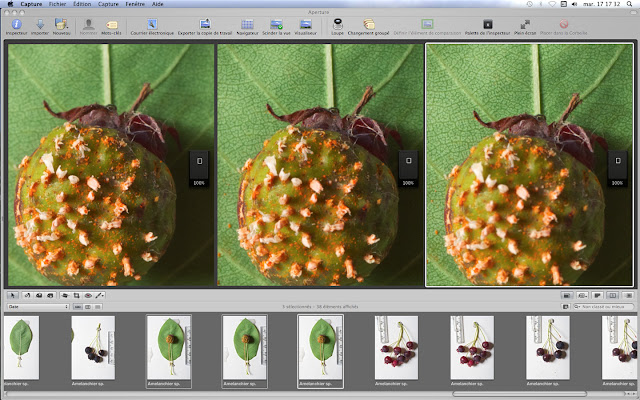The width and height of the screenshot is (640, 400).
Task: Open the Fenêtre menu
Action: click(x=135, y=4)
